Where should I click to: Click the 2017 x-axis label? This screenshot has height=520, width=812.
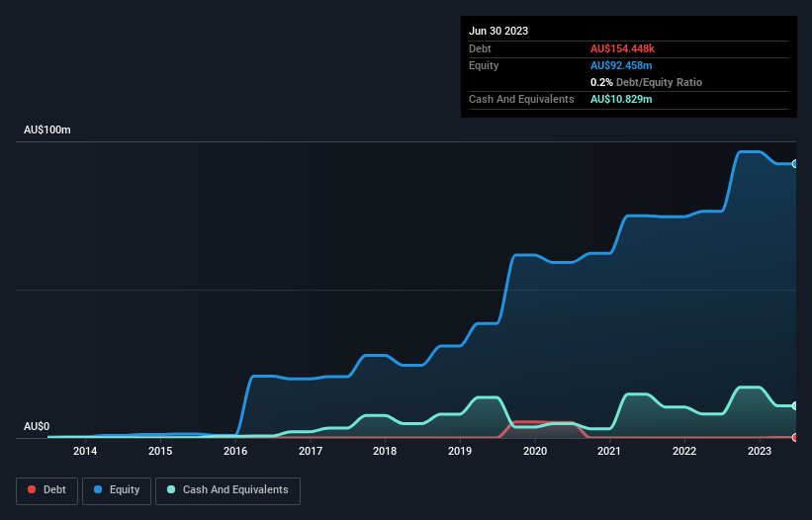click(311, 451)
